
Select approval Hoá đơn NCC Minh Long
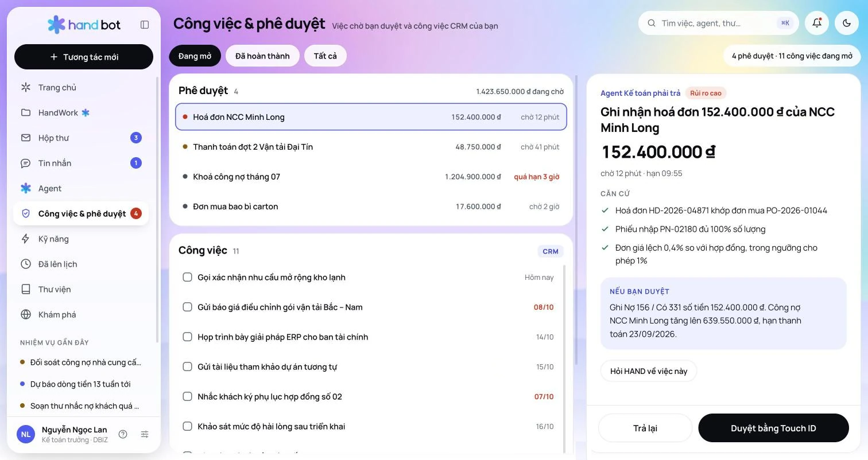point(371,117)
